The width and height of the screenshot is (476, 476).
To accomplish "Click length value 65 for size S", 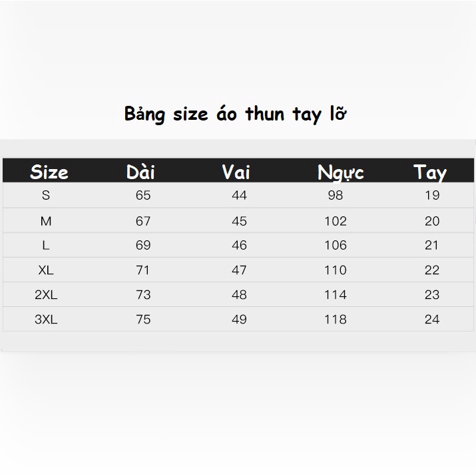I will [143, 196].
